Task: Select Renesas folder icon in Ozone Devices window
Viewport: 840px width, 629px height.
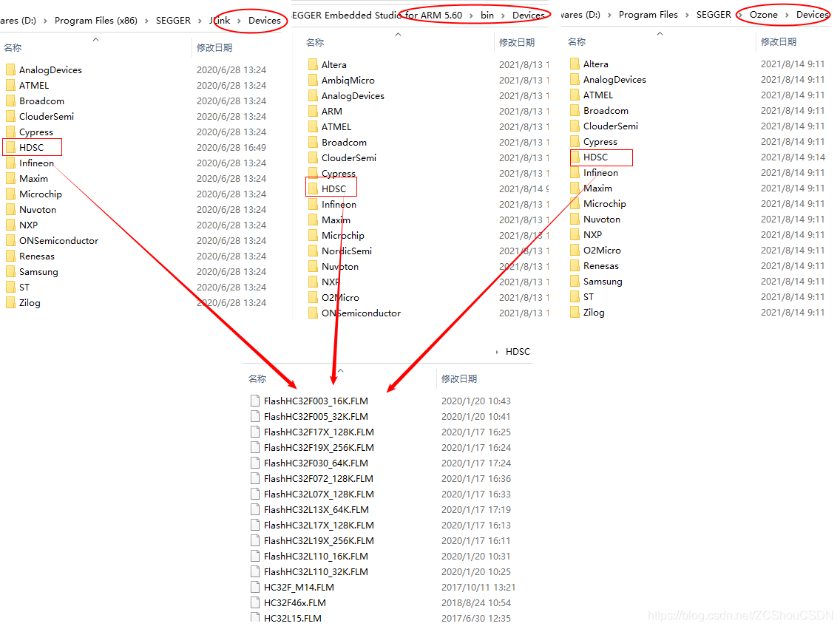Action: (575, 265)
